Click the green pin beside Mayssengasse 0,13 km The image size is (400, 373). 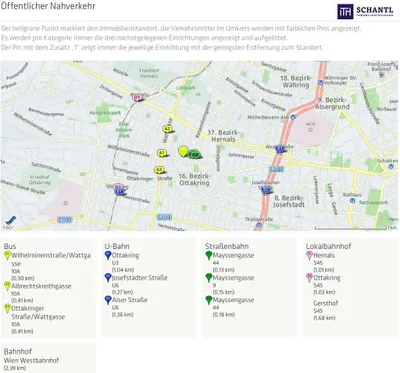click(x=209, y=256)
